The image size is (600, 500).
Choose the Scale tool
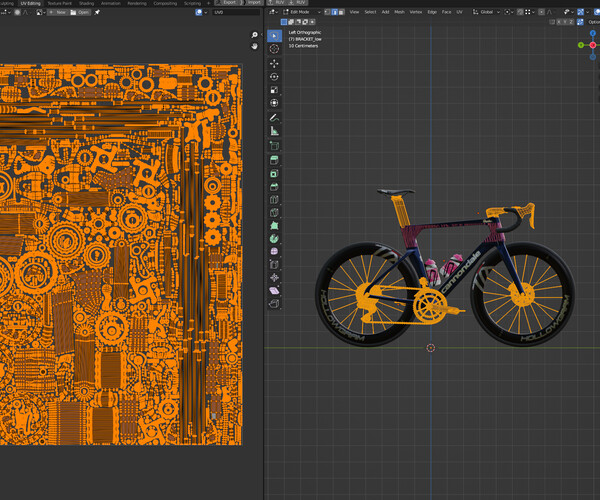click(x=274, y=90)
